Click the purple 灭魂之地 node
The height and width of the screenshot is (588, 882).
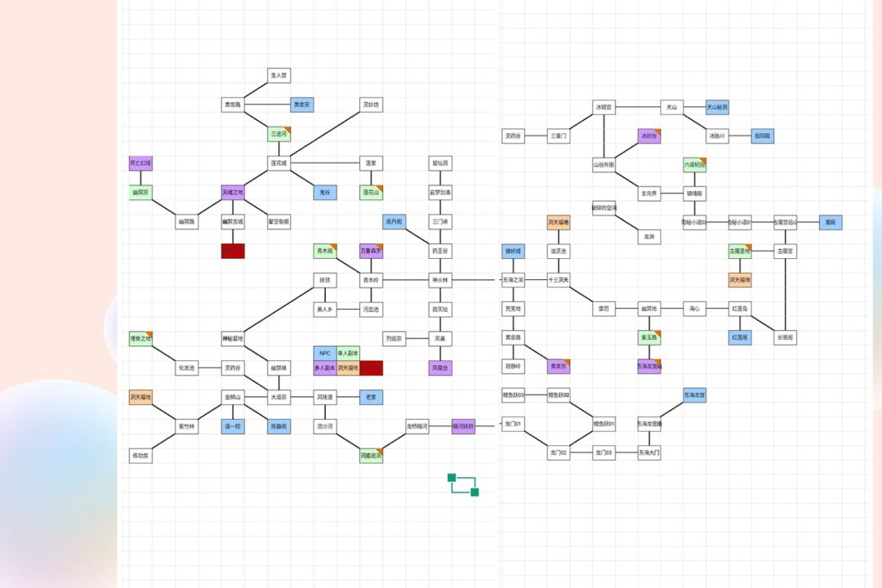coord(232,193)
